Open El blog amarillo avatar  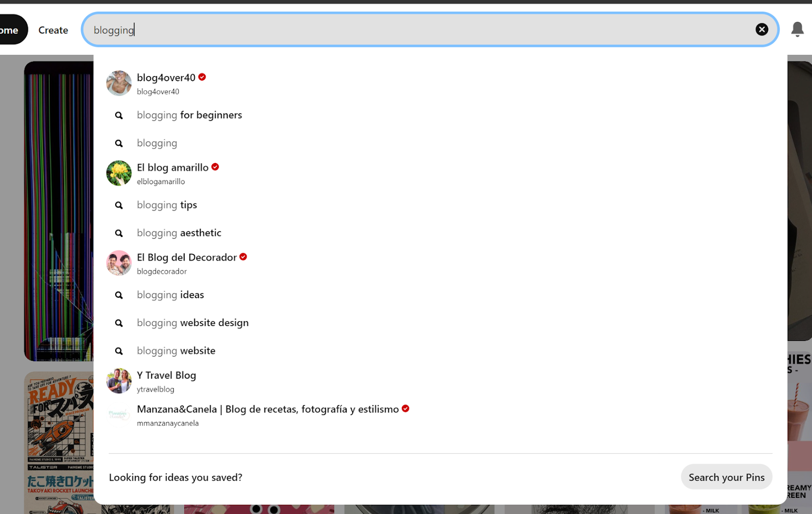119,173
